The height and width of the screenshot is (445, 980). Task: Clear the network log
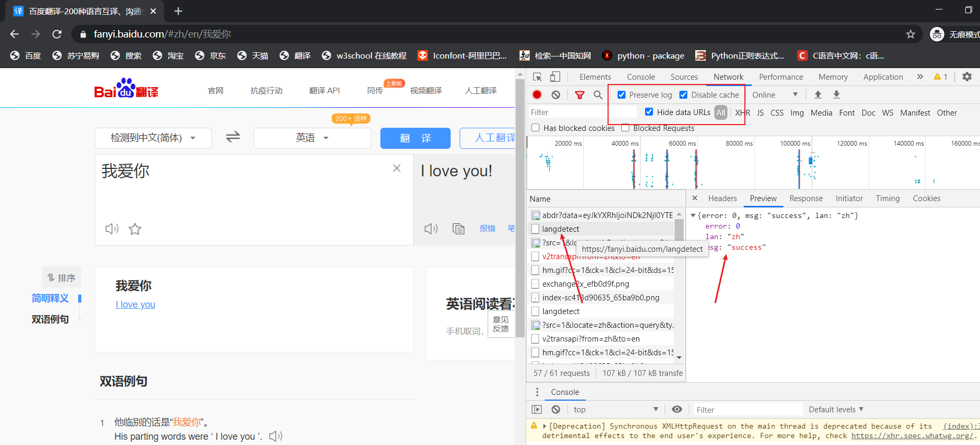pyautogui.click(x=556, y=95)
